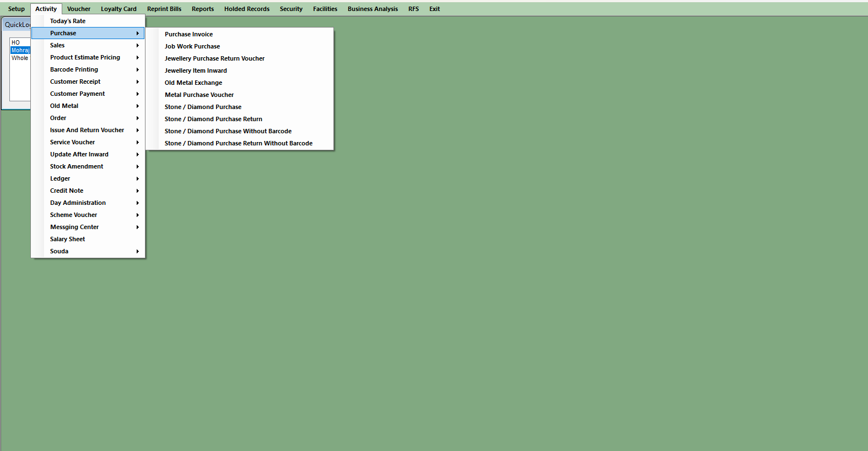Expand Customer Receipt submenu
868x451 pixels.
click(x=88, y=81)
